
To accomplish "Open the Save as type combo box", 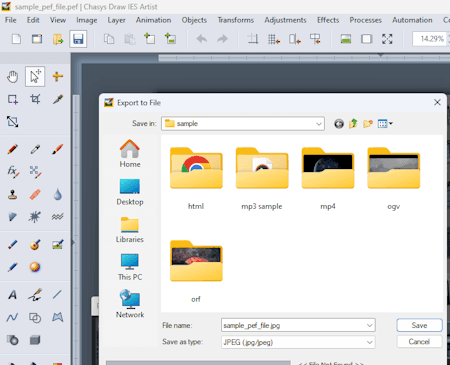I will click(x=298, y=342).
